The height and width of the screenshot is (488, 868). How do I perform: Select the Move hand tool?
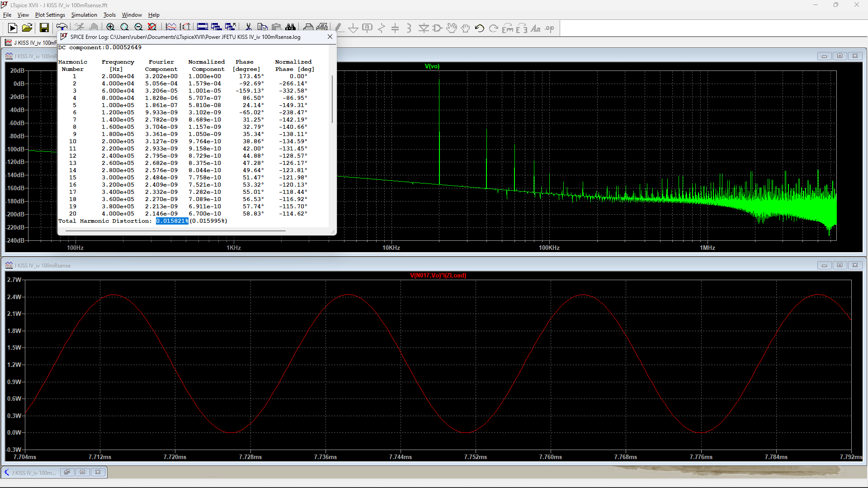pyautogui.click(x=451, y=28)
